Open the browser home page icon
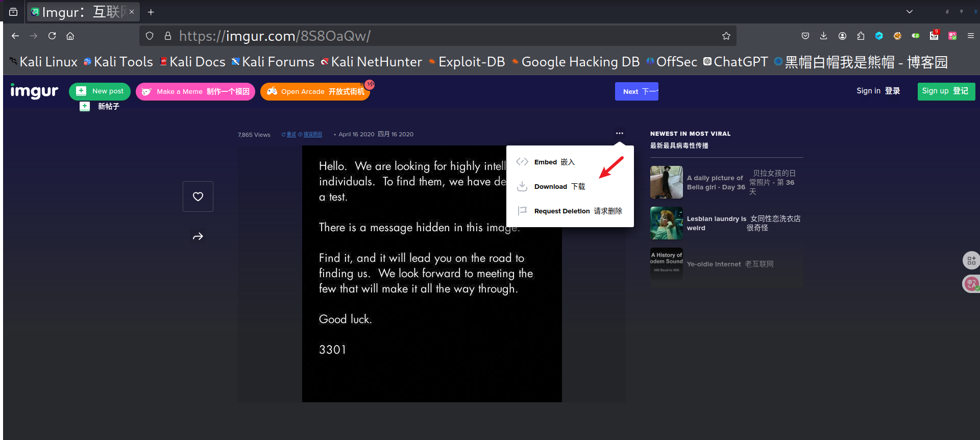The height and width of the screenshot is (440, 980). 70,36
